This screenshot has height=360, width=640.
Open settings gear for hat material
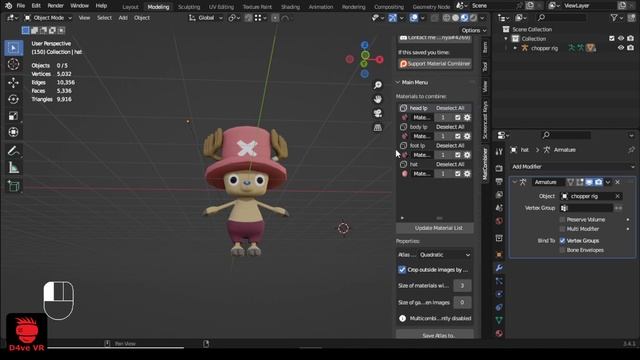[467, 174]
